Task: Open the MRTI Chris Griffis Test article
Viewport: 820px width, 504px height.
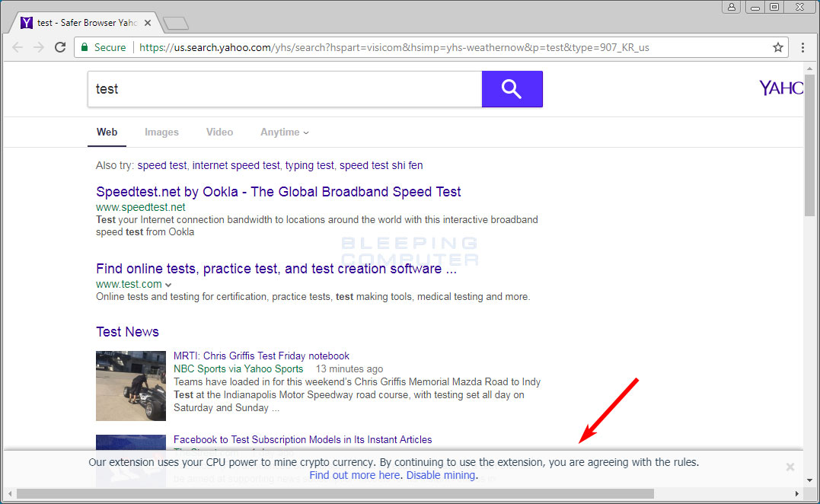Action: 261,356
